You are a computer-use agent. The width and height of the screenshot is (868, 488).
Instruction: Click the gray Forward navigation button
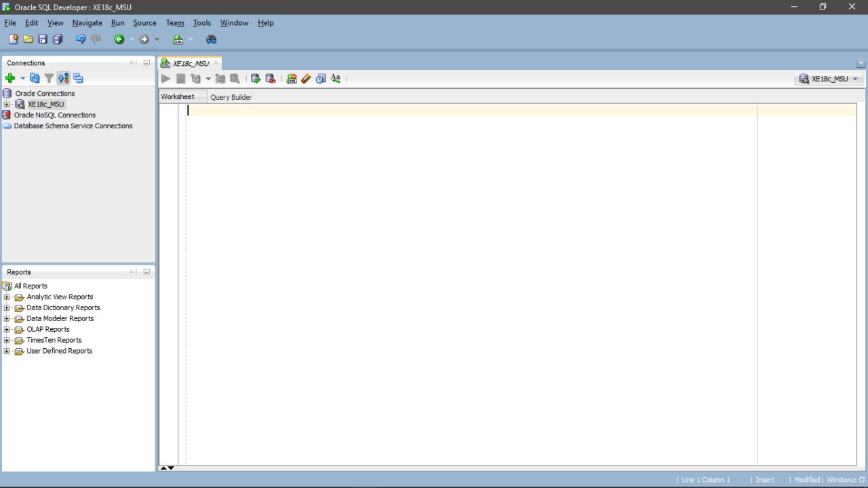tap(144, 39)
